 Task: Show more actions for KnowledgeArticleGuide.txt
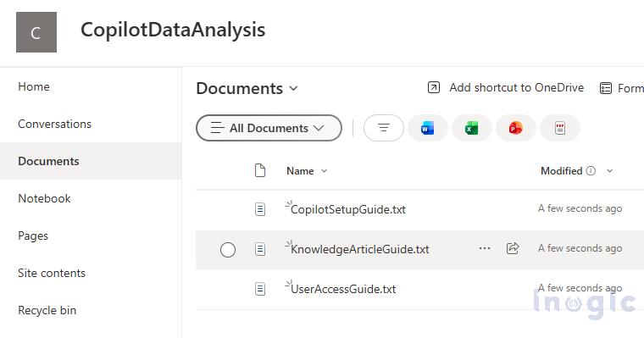tap(485, 248)
